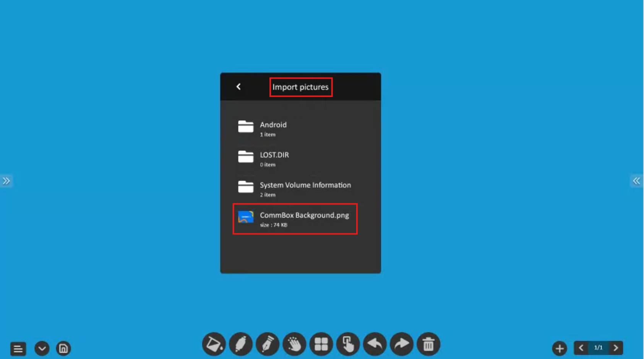Open the hamburger menu at bottom left
This screenshot has height=359, width=644.
pyautogui.click(x=18, y=349)
